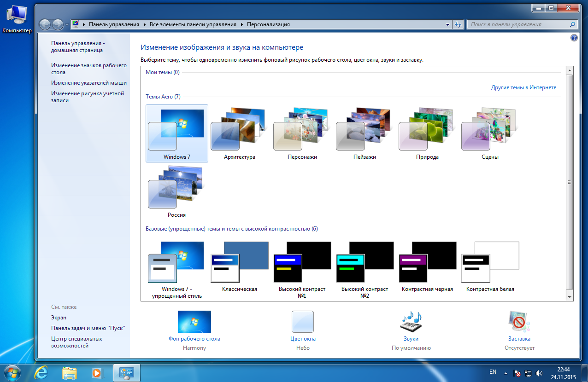Click the 'Harmony' wallpaper name text
Image resolution: width=588 pixels, height=382 pixels.
coord(194,348)
